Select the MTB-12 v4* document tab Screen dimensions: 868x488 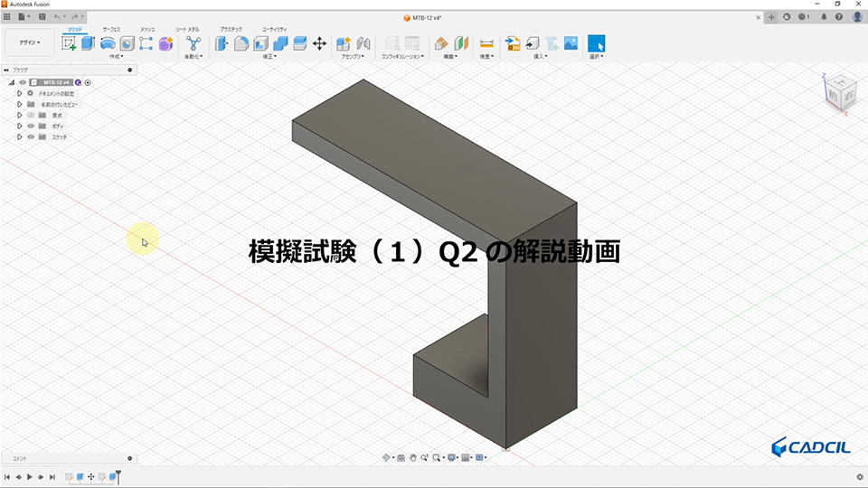[x=422, y=18]
